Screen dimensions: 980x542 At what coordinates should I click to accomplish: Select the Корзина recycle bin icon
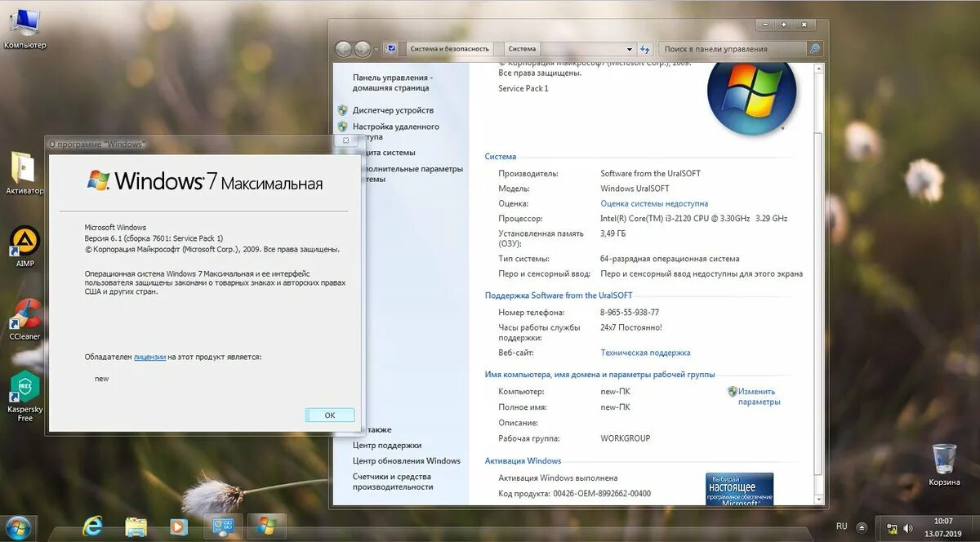(x=944, y=464)
